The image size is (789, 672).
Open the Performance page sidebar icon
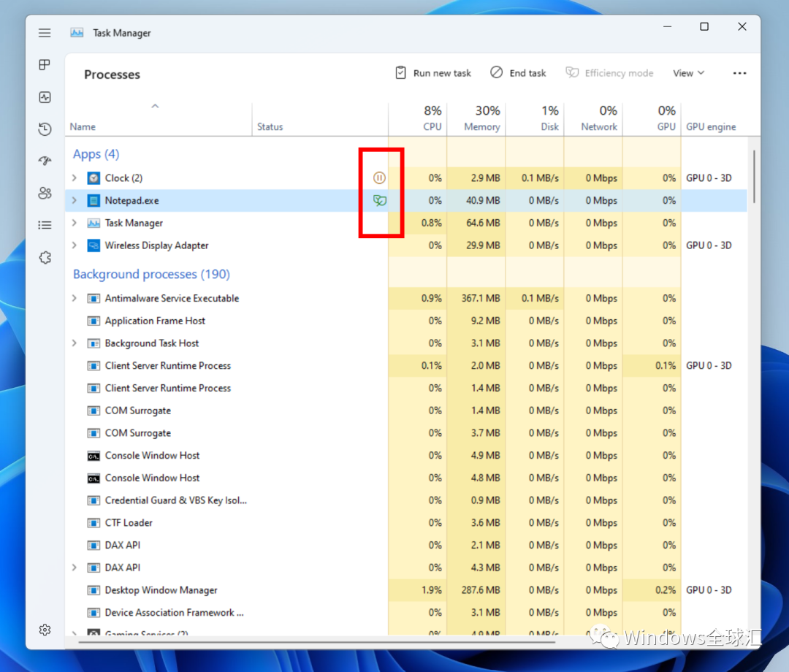(x=45, y=97)
